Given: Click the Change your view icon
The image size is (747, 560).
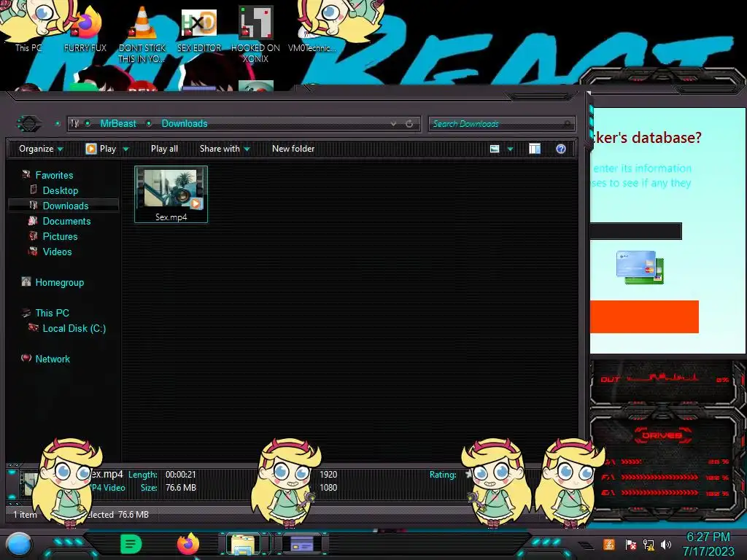Looking at the screenshot, I should (495, 149).
